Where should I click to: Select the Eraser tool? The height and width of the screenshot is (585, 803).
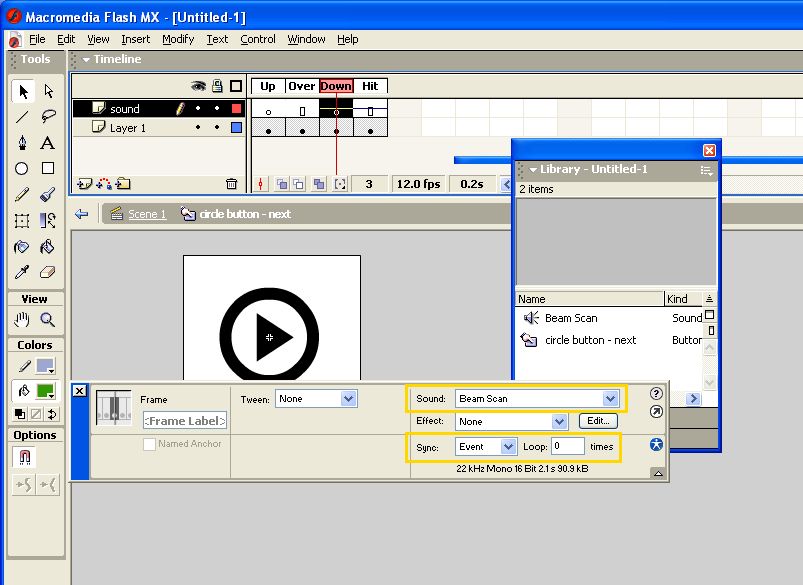click(48, 272)
